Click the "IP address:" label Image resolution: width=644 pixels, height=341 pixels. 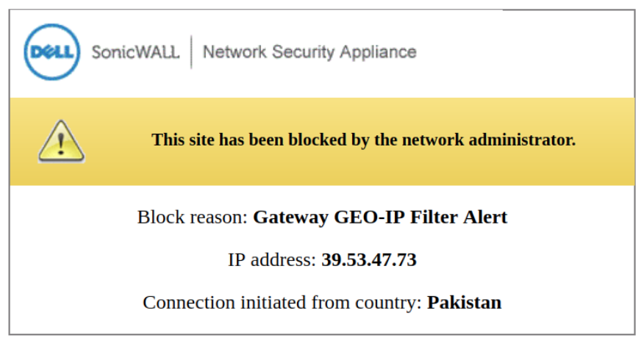pos(272,259)
